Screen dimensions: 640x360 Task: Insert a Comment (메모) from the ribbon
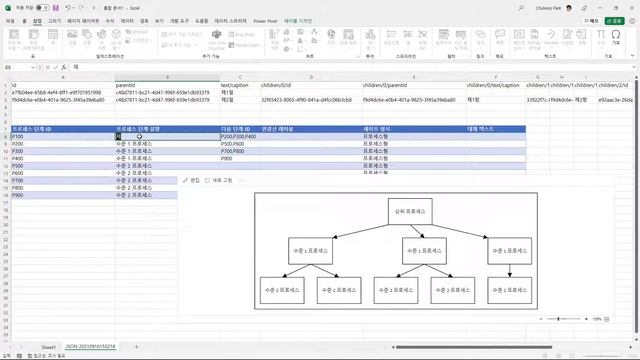click(500, 37)
